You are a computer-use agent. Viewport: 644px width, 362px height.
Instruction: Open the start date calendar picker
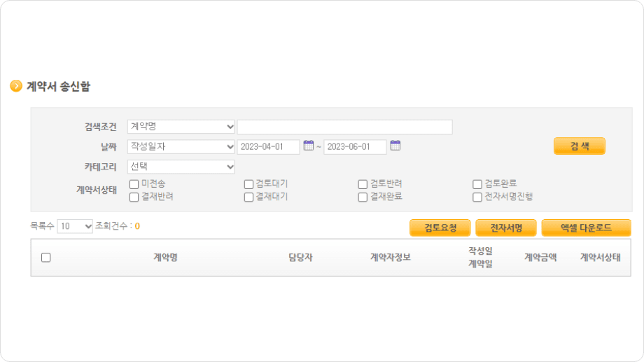(x=309, y=146)
